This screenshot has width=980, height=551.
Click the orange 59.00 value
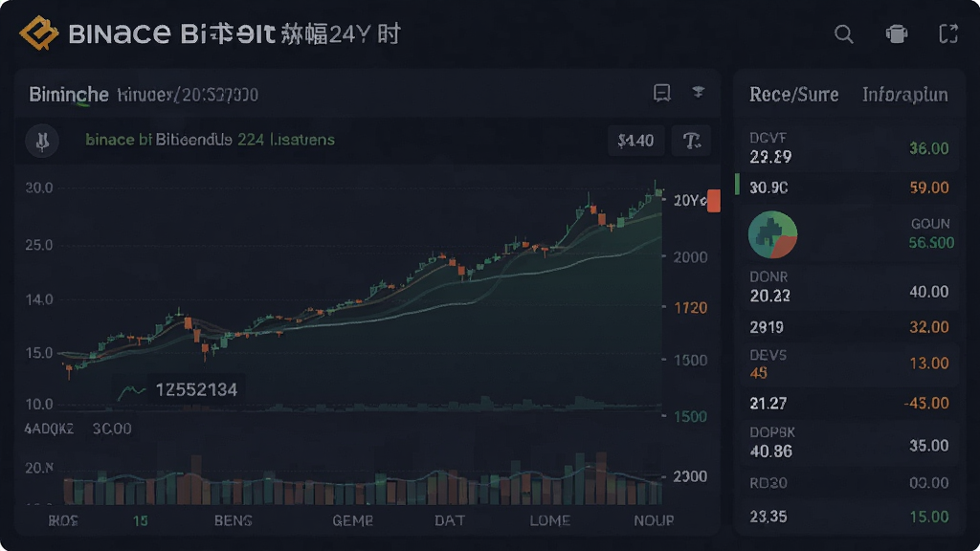[928, 187]
